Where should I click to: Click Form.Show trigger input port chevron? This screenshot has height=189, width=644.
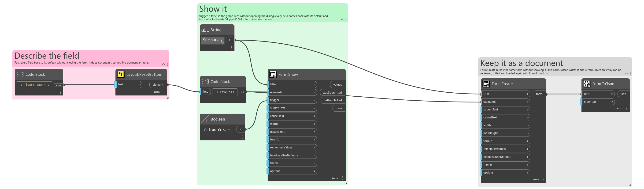coord(314,100)
